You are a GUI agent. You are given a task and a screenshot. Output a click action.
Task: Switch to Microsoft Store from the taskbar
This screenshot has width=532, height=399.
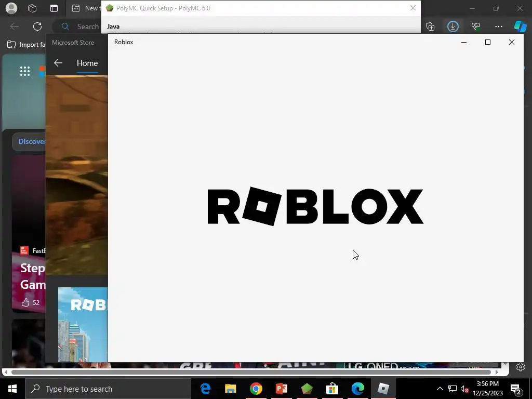[332, 389]
